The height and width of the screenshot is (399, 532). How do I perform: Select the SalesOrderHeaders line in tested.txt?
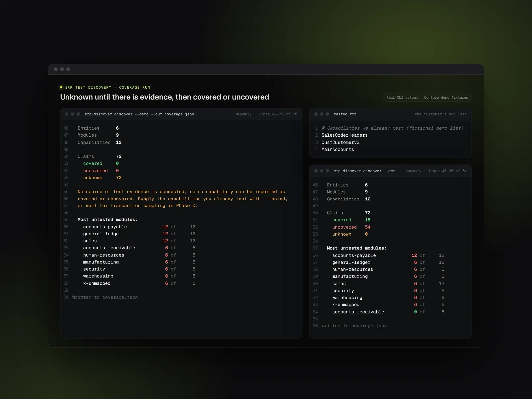coord(344,135)
